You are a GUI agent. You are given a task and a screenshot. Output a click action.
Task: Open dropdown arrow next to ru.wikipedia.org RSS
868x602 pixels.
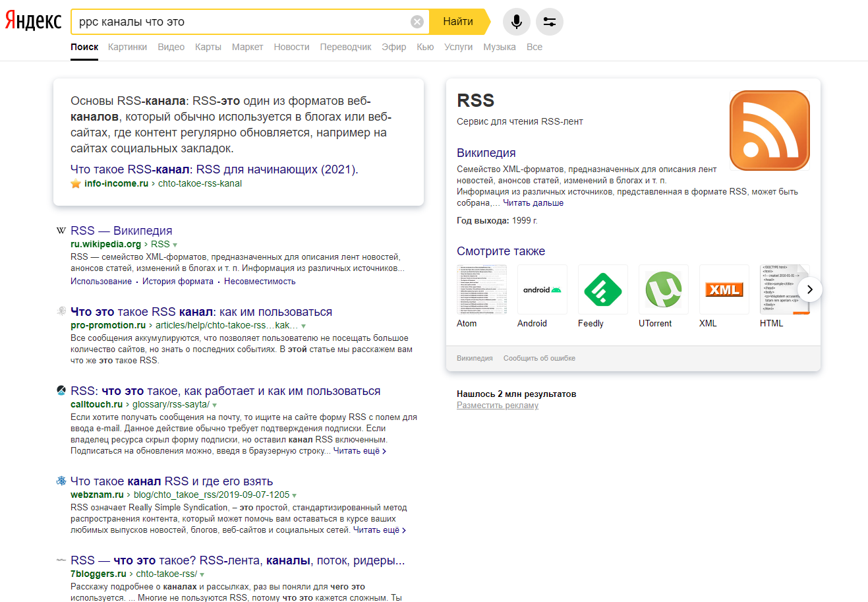175,245
